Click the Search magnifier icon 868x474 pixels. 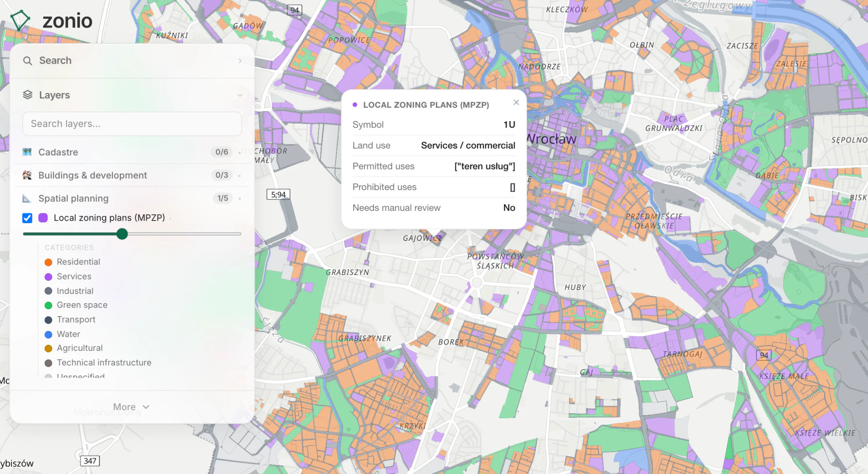pyautogui.click(x=27, y=61)
